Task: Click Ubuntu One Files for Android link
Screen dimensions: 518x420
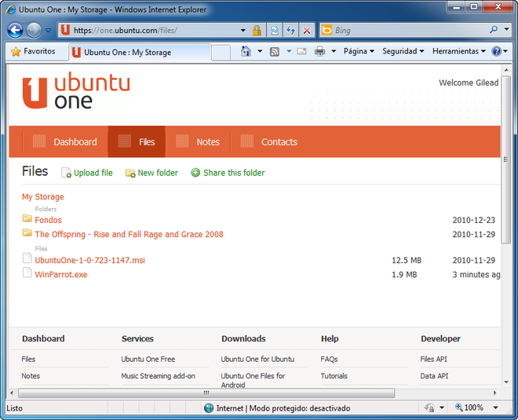Action: [x=253, y=380]
